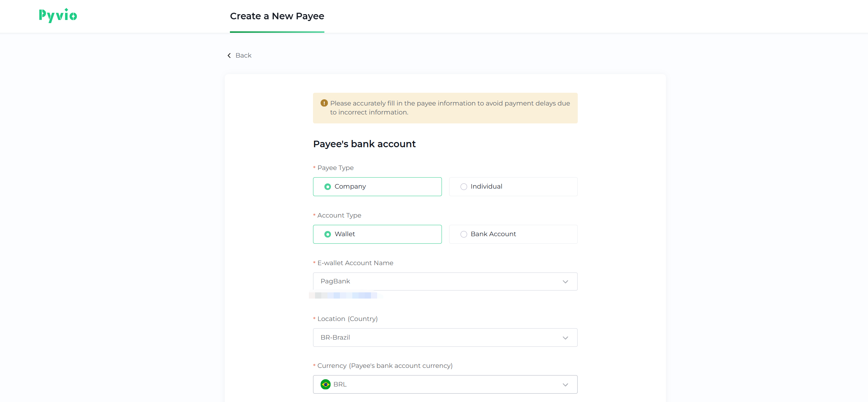Screen dimensions: 868x402
Task: Switch to Create a New Payee tab
Action: tap(277, 16)
